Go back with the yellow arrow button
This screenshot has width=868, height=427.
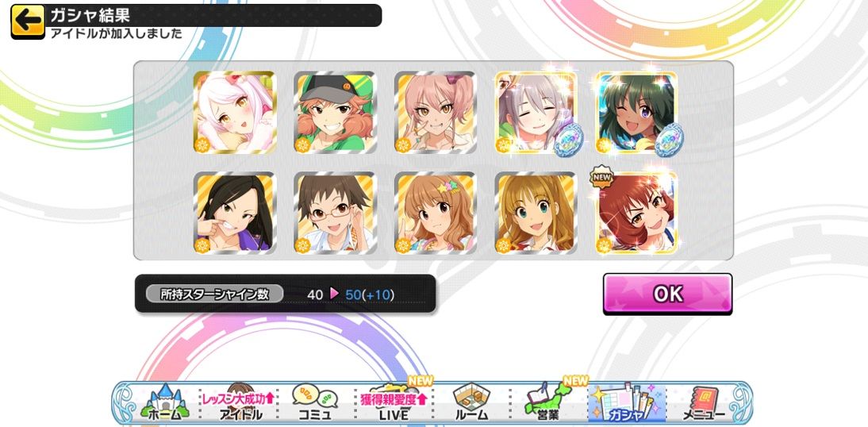click(x=28, y=21)
